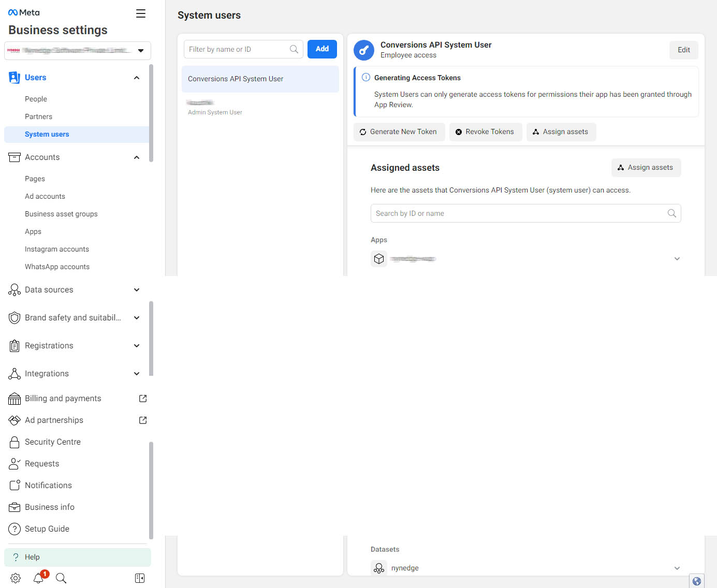Go to Apps under Accounts
Viewport: 717px width, 588px height.
point(33,231)
